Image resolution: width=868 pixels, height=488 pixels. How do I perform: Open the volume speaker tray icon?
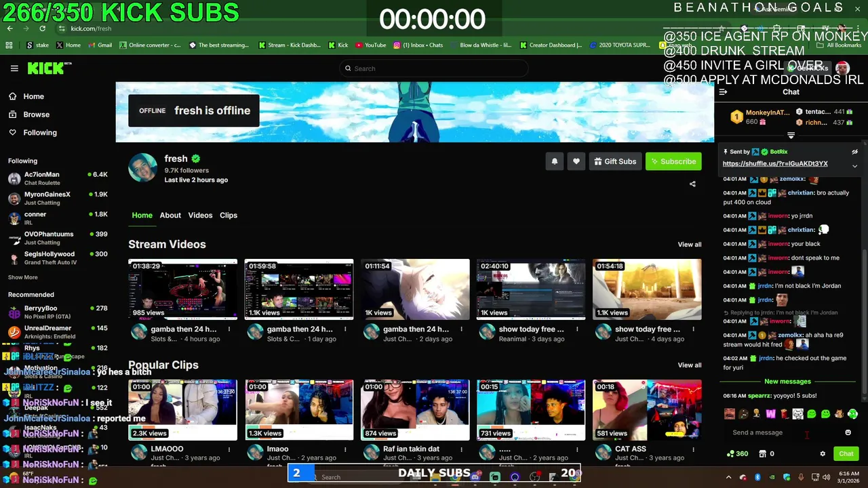[x=826, y=477]
